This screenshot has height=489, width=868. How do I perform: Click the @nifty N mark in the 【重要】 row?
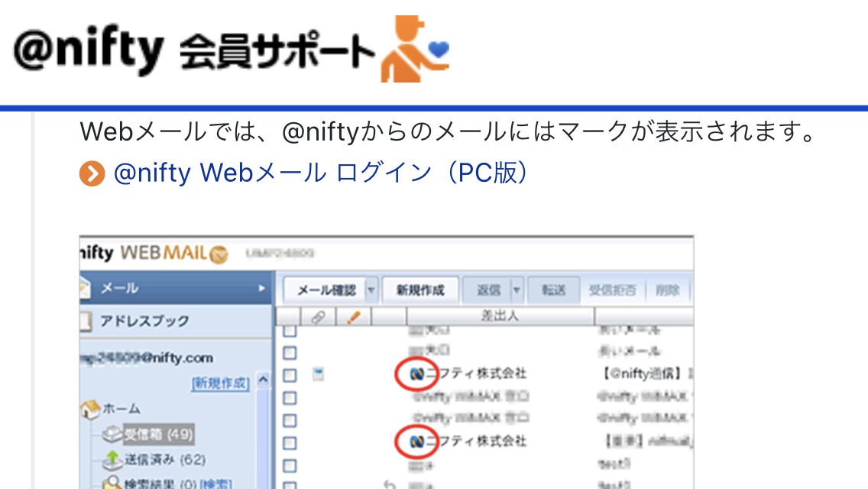(x=416, y=442)
